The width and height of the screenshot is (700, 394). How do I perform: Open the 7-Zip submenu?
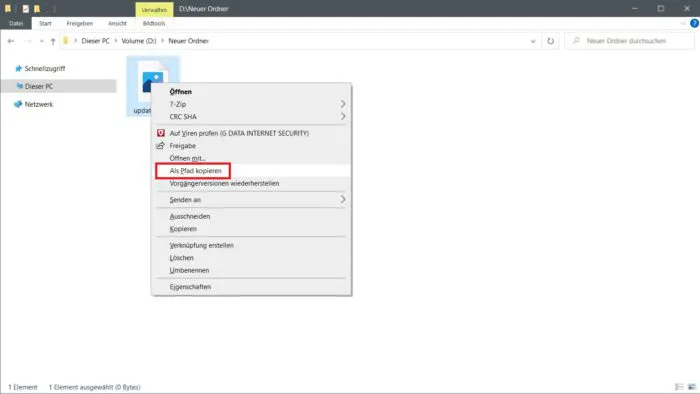pos(251,104)
